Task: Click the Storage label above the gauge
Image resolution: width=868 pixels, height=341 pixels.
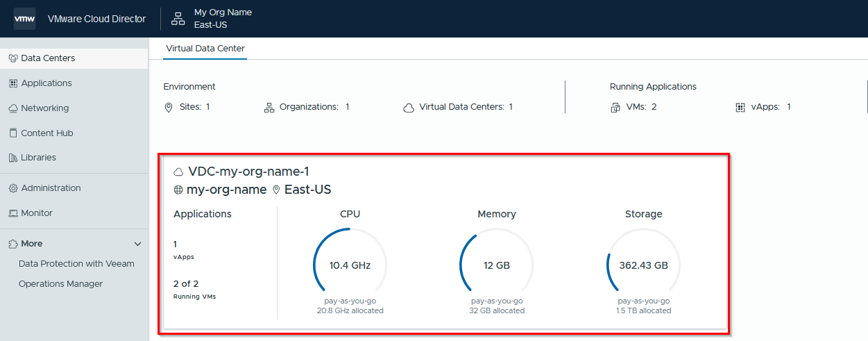Action: [644, 215]
